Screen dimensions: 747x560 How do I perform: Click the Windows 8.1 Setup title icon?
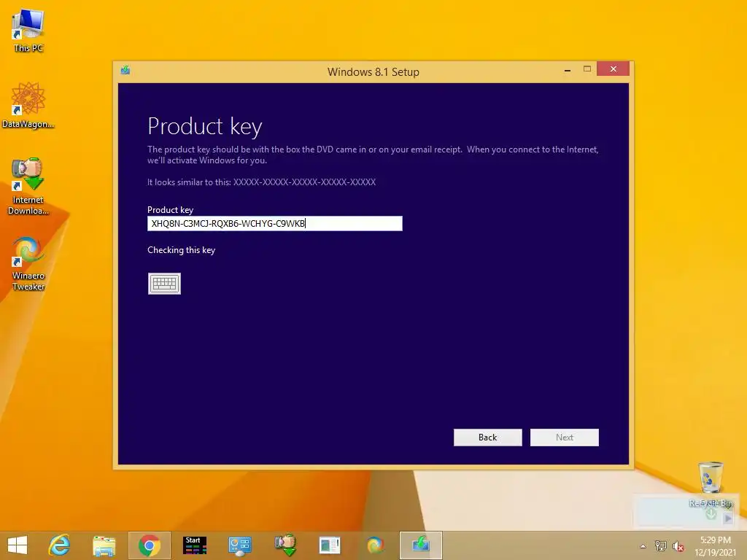[125, 71]
